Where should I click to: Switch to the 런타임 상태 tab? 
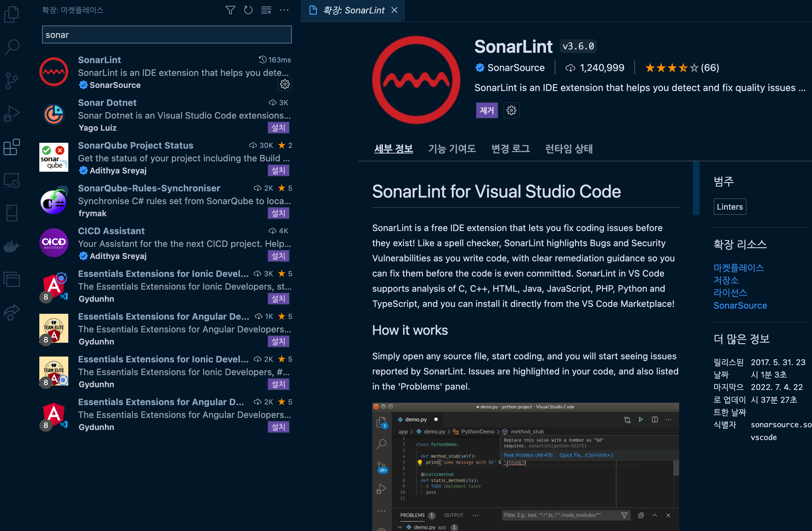[569, 149]
